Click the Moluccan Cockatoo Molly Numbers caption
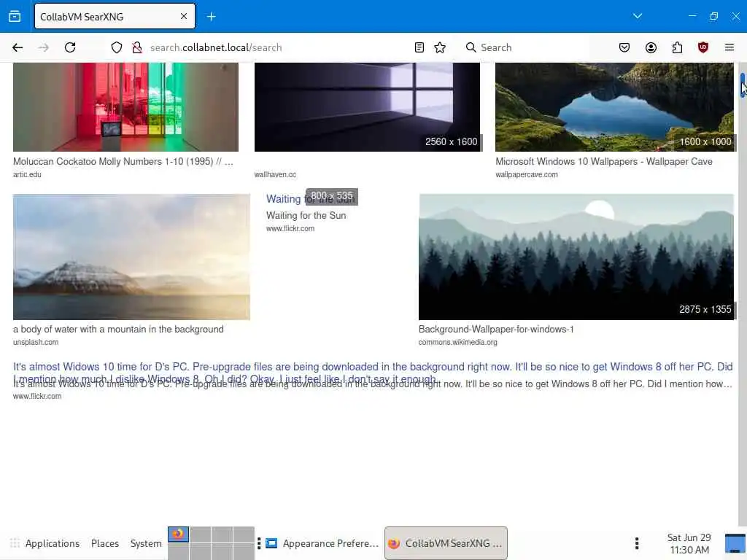This screenshot has width=747, height=560. [123, 162]
